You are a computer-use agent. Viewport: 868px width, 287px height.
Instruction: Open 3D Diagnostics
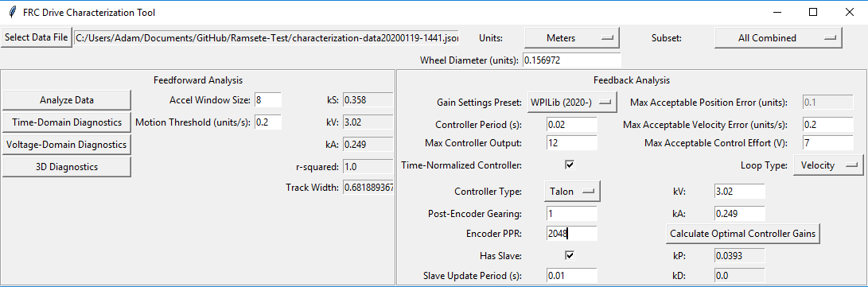pyautogui.click(x=66, y=166)
